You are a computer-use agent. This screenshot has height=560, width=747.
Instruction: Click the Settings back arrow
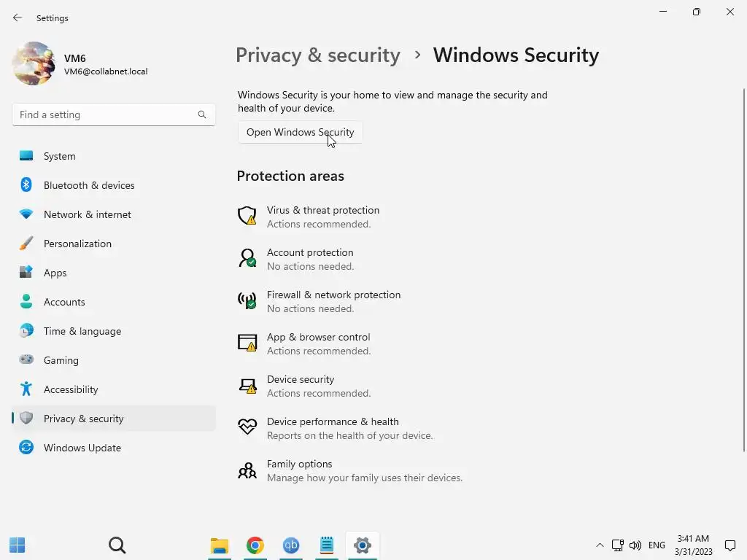pos(18,17)
